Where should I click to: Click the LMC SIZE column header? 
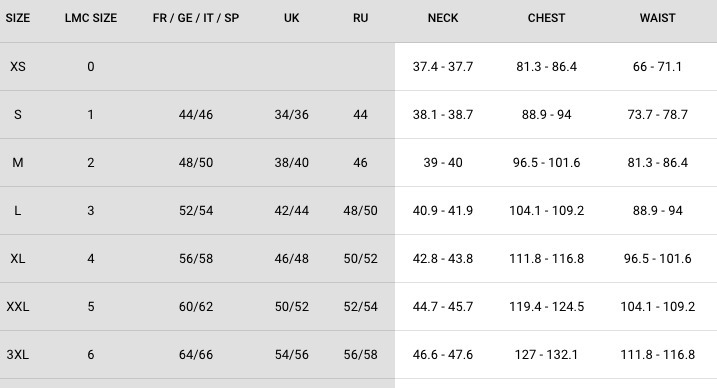point(91,18)
